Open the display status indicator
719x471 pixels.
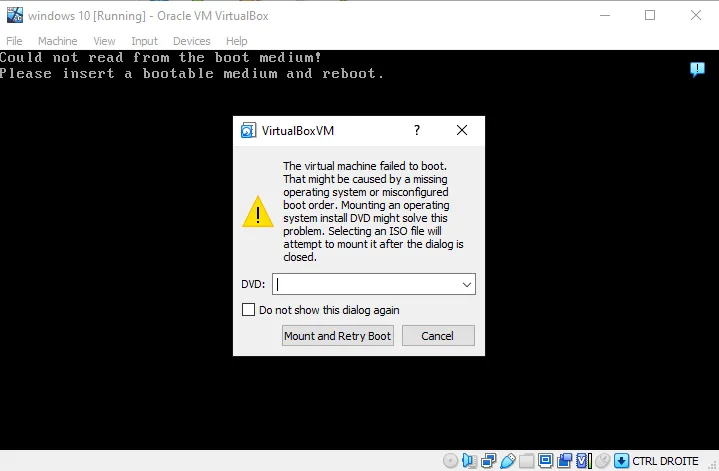tap(546, 461)
